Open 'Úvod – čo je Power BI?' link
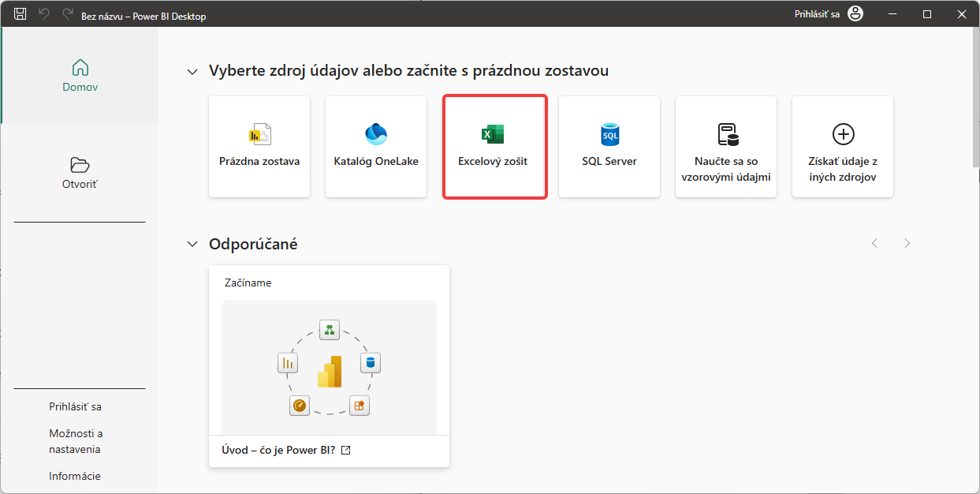Screen dimensions: 980x494 [x=279, y=451]
